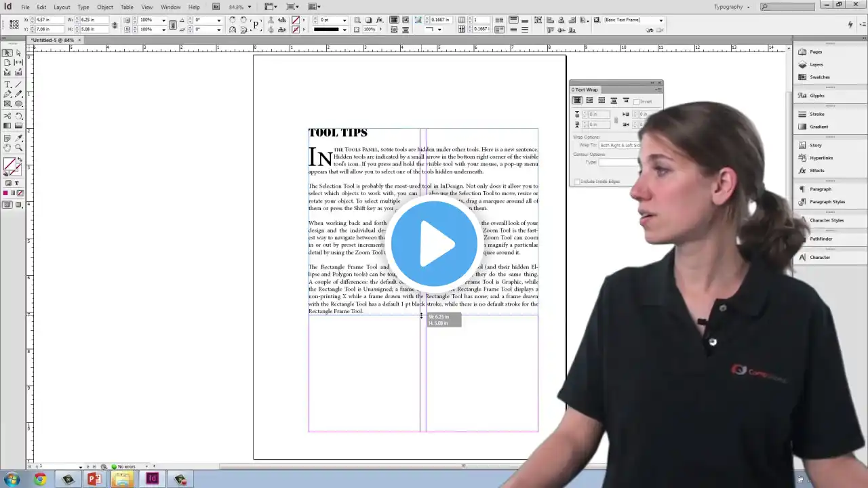Click the X position input field

coord(50,20)
